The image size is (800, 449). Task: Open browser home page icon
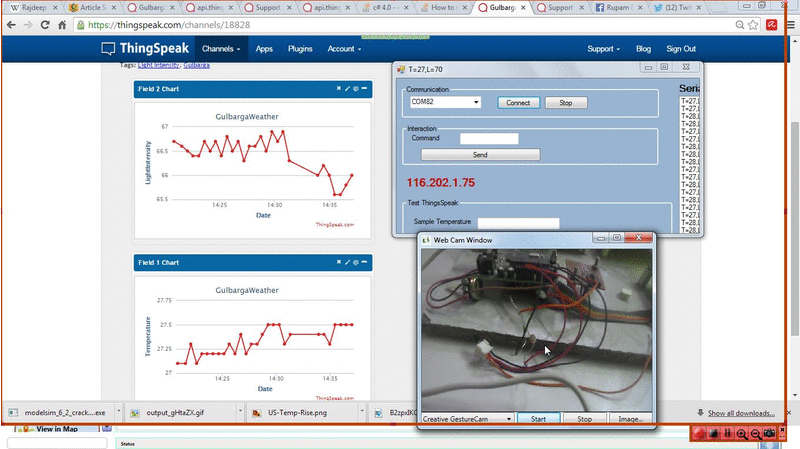point(62,24)
